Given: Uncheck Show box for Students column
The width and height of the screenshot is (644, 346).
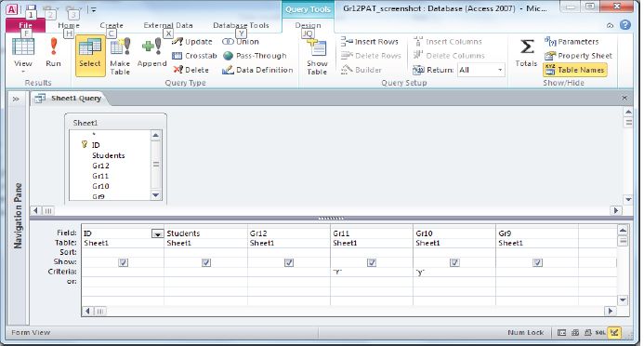Looking at the screenshot, I should tap(206, 262).
